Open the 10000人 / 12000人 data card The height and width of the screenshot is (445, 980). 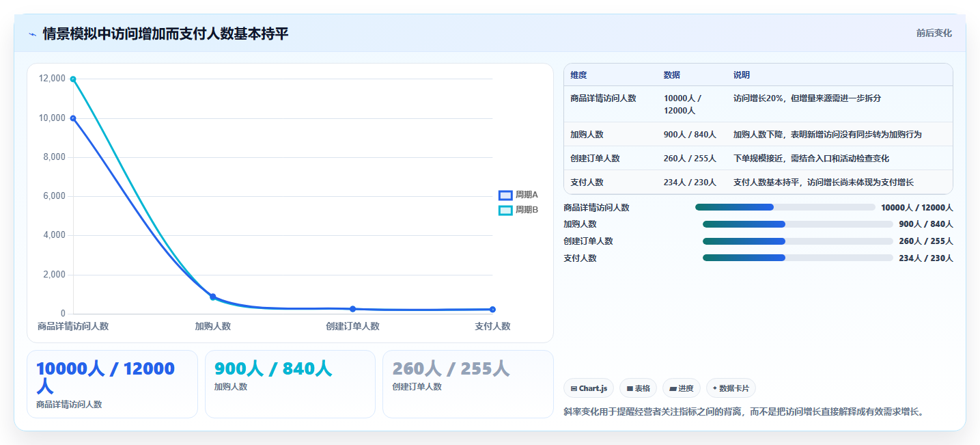pyautogui.click(x=112, y=384)
